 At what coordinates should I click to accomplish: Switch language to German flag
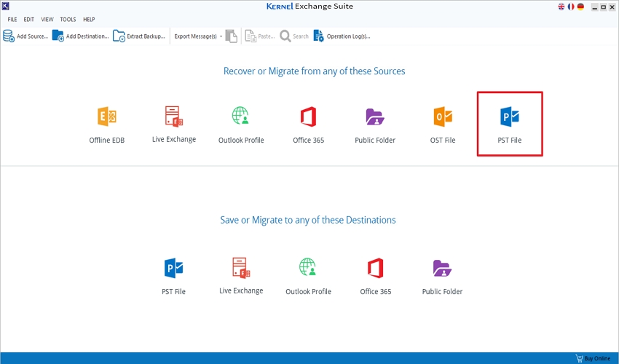[580, 7]
